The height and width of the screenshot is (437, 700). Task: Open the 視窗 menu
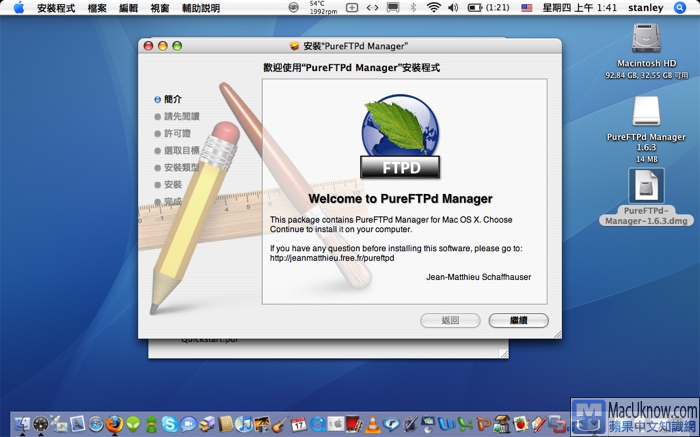coord(160,8)
